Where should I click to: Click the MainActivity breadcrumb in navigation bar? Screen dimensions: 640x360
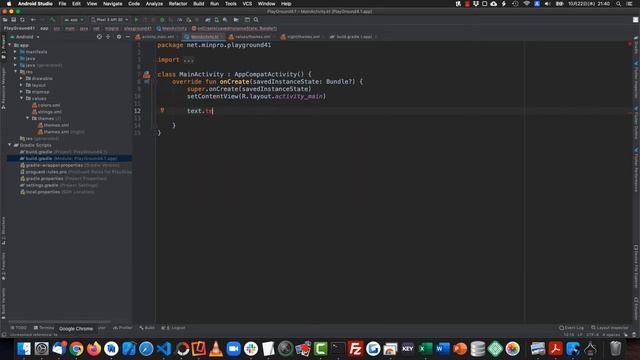pyautogui.click(x=171, y=29)
